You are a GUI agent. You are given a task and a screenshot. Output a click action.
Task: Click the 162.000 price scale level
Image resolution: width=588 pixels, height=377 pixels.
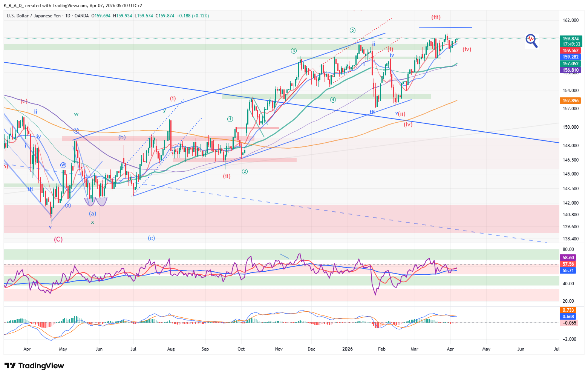click(x=571, y=20)
